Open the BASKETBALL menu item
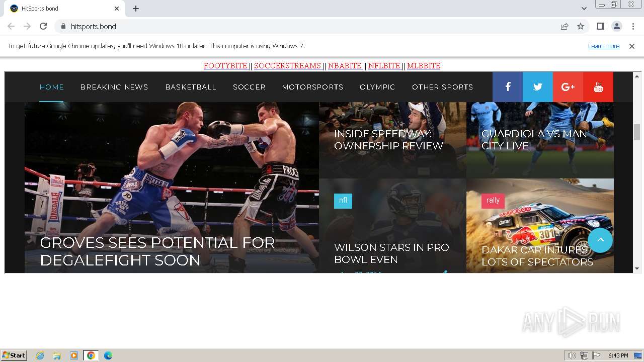Image resolution: width=644 pixels, height=362 pixels. click(191, 87)
